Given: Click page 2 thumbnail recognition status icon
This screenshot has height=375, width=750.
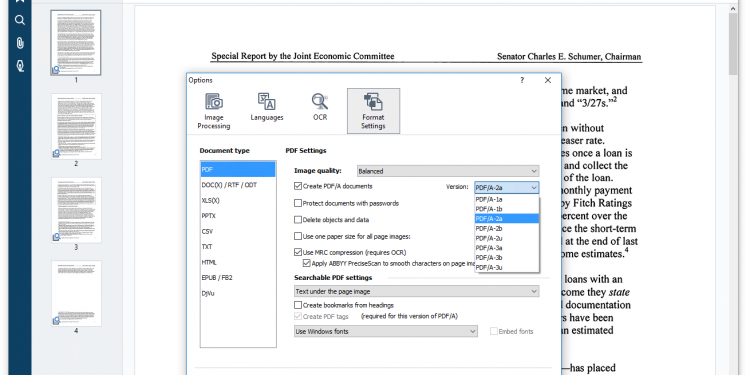Looking at the screenshot, I should tap(56, 154).
